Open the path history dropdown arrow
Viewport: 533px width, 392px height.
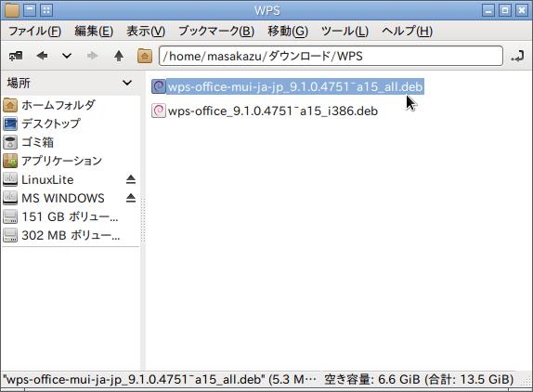coord(67,56)
